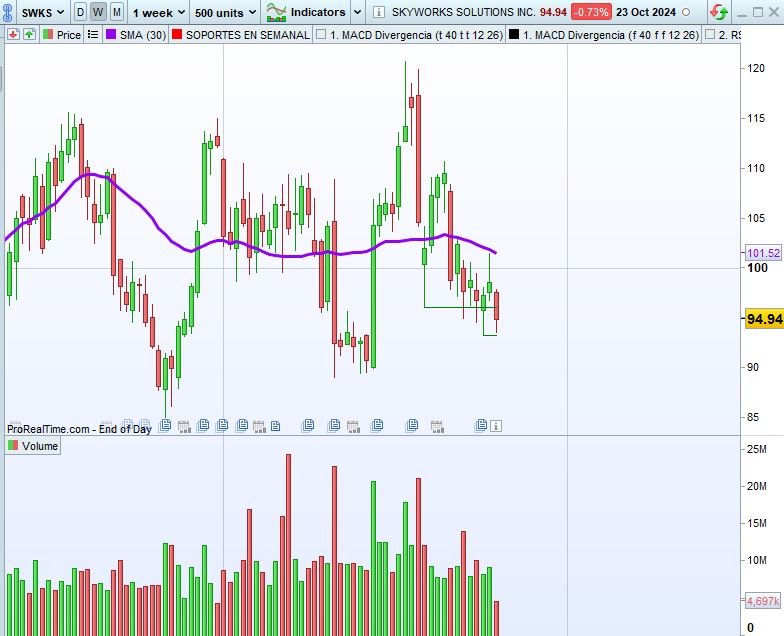Screen dimensions: 784x636
Task: Switch to the monthly M timeframe
Action: point(116,12)
